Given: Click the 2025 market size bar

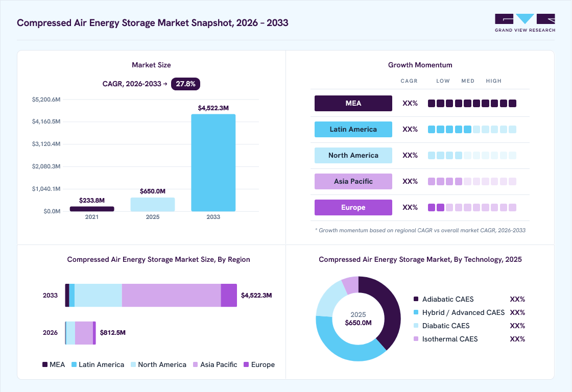Looking at the screenshot, I should (x=153, y=204).
